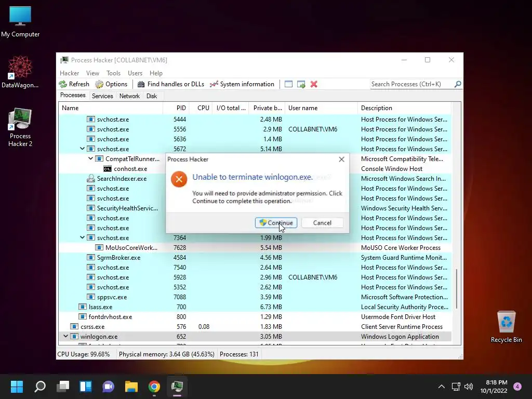532x399 pixels.
Task: Click the find window toolbar icon
Action: (x=288, y=84)
